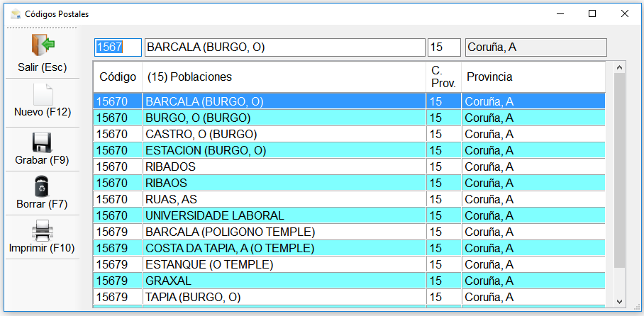Click the vertical scrollbar thumb

pyautogui.click(x=620, y=170)
